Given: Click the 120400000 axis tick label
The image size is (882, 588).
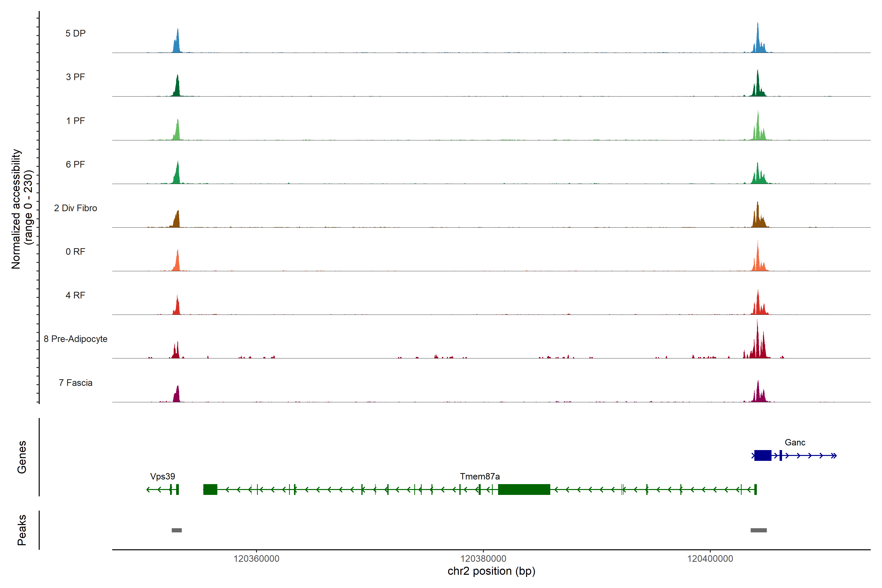Looking at the screenshot, I should coord(710,559).
